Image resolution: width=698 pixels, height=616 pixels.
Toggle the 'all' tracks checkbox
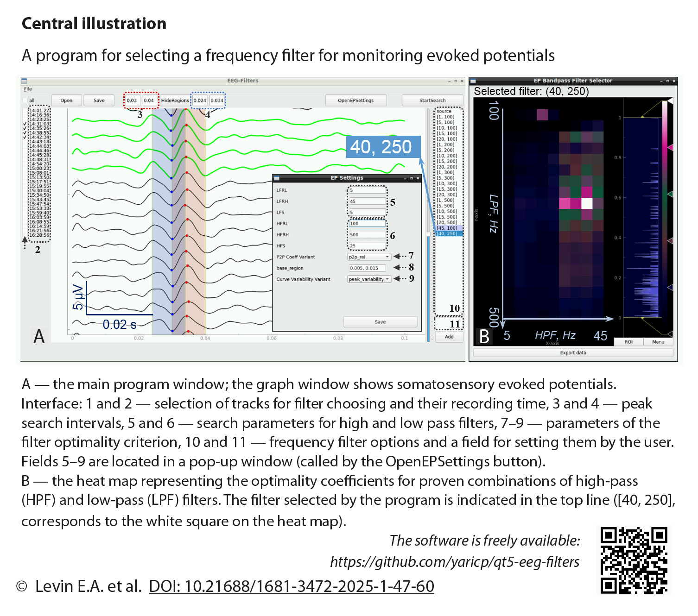tap(25, 101)
